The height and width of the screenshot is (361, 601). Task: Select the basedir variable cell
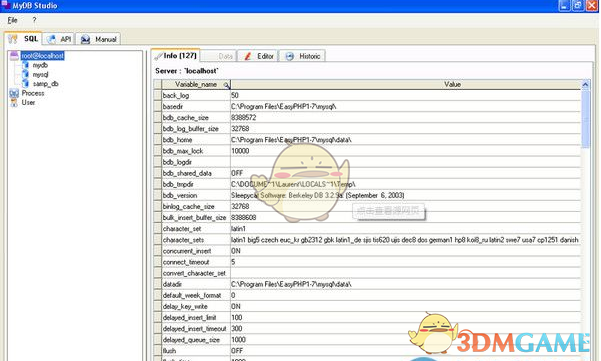[x=196, y=107]
